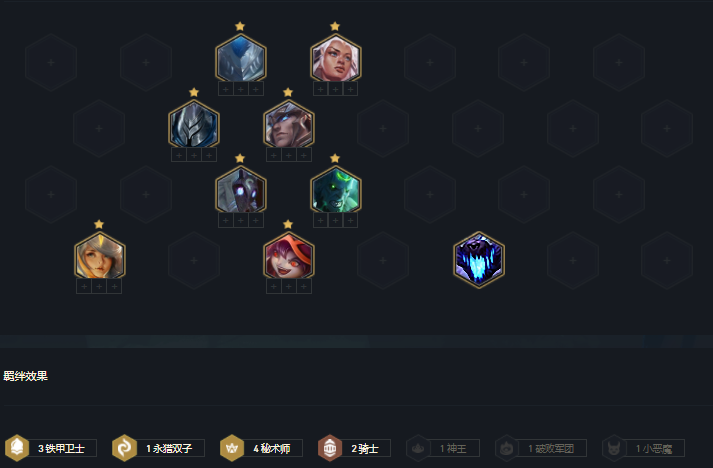This screenshot has height=468, width=713.
Task: Select the dark armored helmet champion
Action: coord(194,126)
